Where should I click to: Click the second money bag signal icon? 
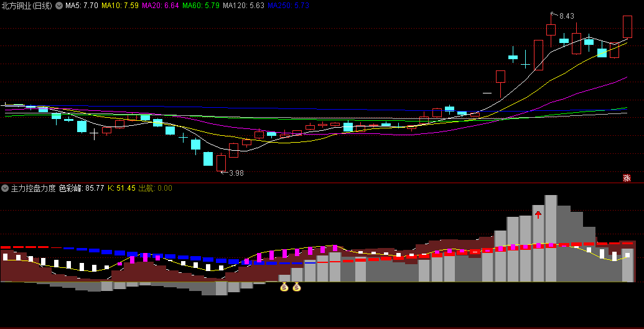coord(297,287)
